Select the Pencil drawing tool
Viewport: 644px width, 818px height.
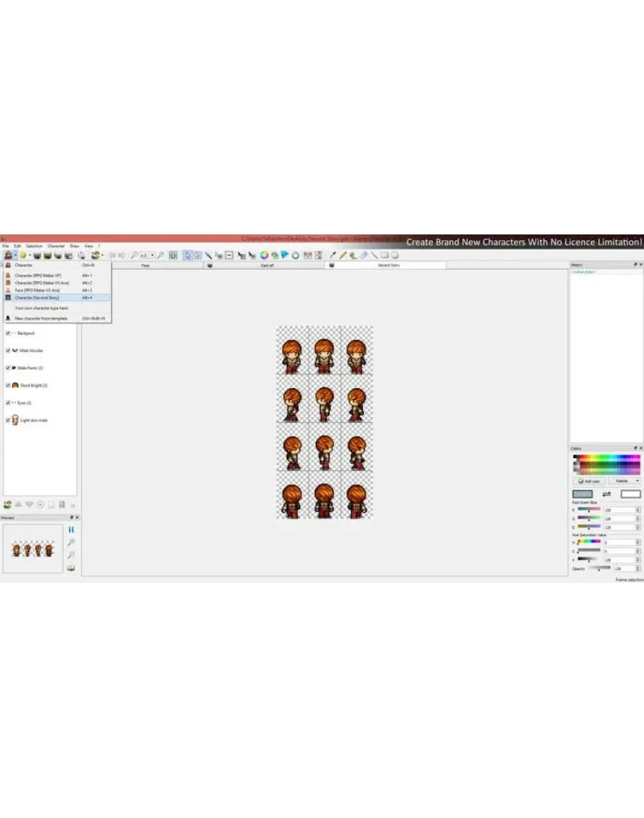(x=343, y=255)
